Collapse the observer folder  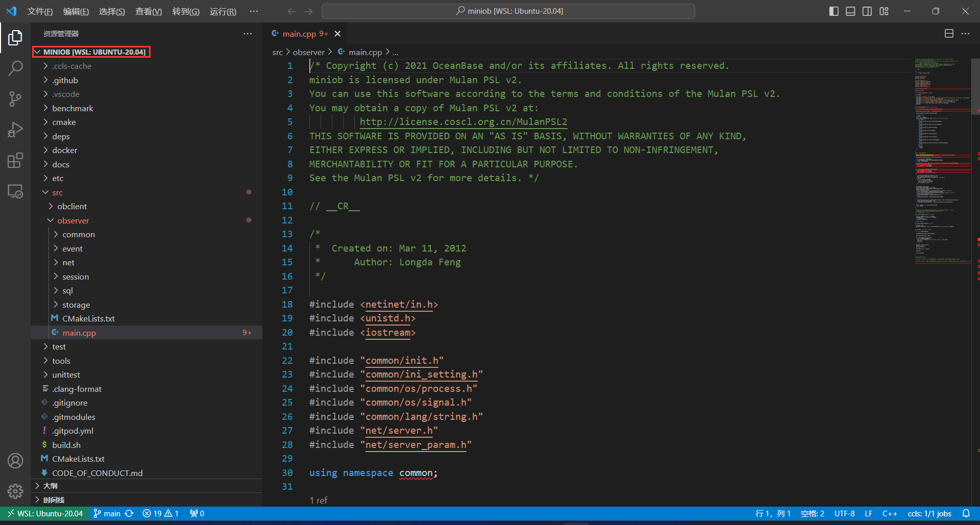tap(73, 220)
